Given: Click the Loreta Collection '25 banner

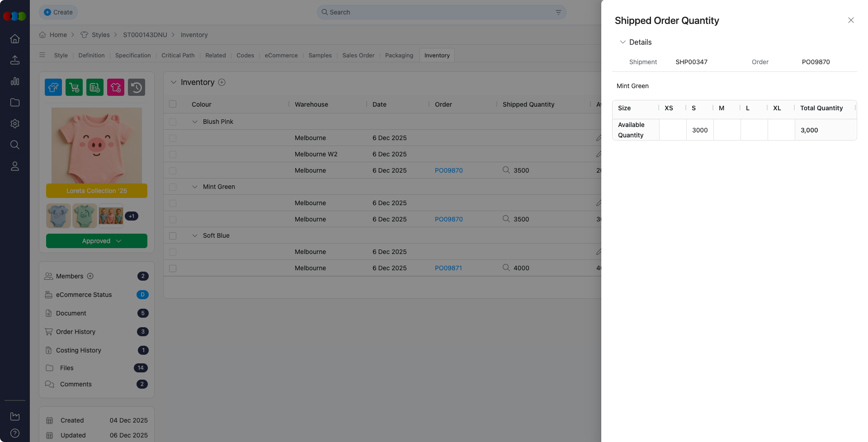Looking at the screenshot, I should click(96, 190).
